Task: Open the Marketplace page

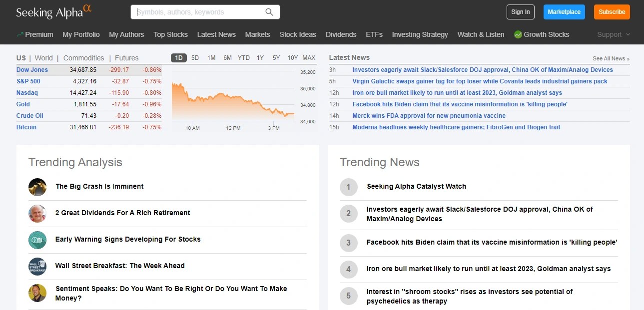Action: (564, 11)
